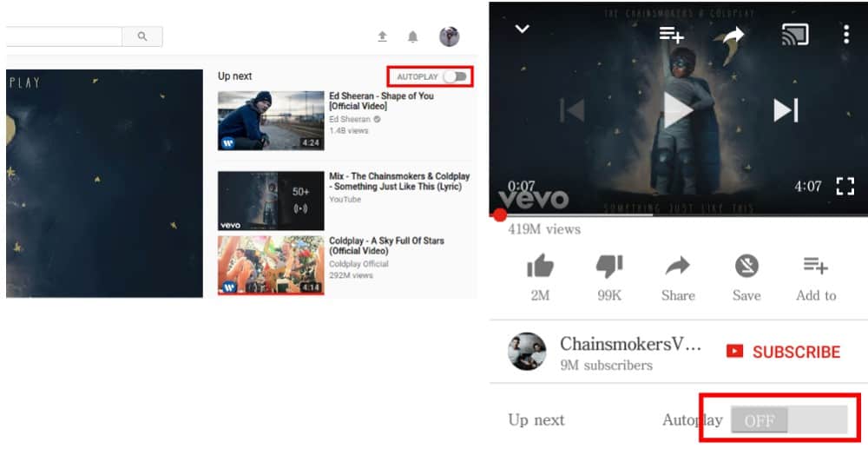Toggle the desktop AUTOPLAY switch
This screenshot has width=868, height=455.
456,76
